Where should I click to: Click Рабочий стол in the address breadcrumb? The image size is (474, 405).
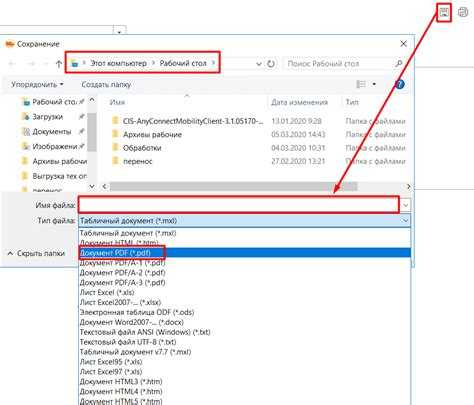183,63
